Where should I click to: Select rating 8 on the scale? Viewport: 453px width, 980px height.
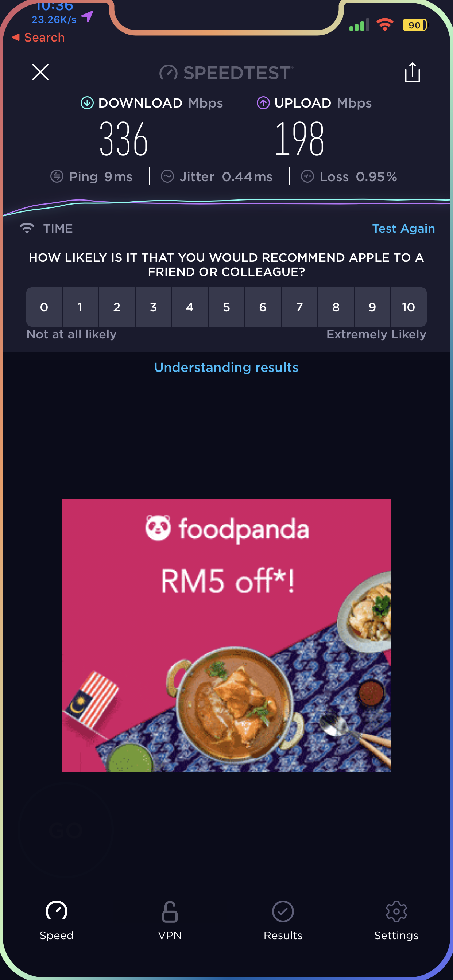(336, 307)
